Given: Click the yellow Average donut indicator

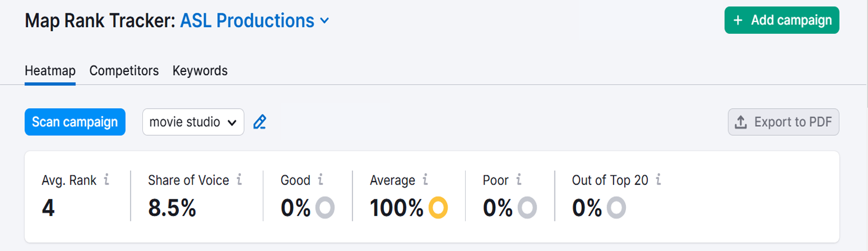Looking at the screenshot, I should [x=438, y=207].
